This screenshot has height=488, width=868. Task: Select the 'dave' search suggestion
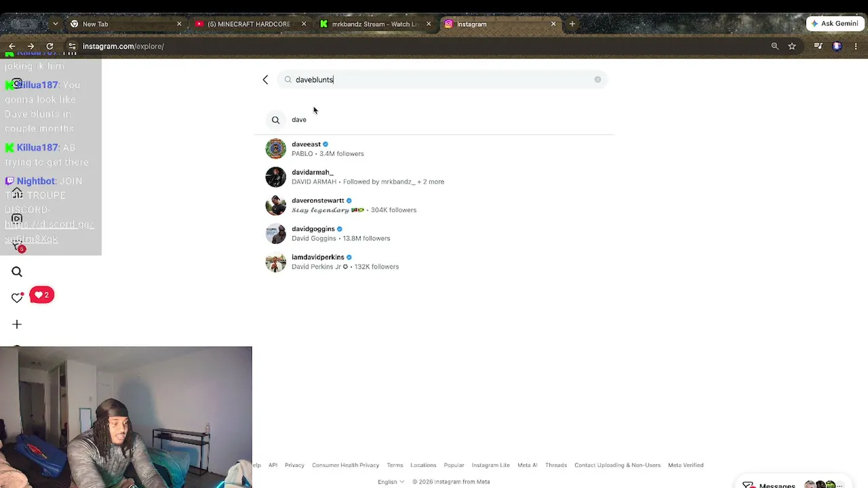tap(434, 119)
